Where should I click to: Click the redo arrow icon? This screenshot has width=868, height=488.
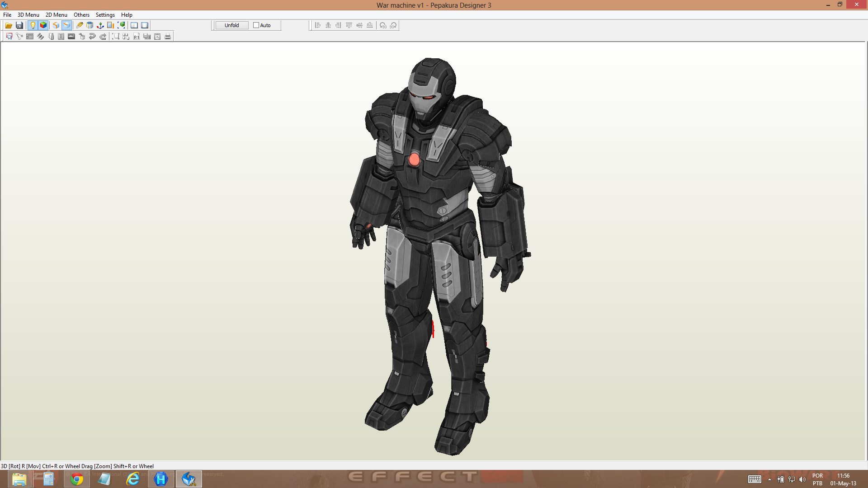(103, 37)
